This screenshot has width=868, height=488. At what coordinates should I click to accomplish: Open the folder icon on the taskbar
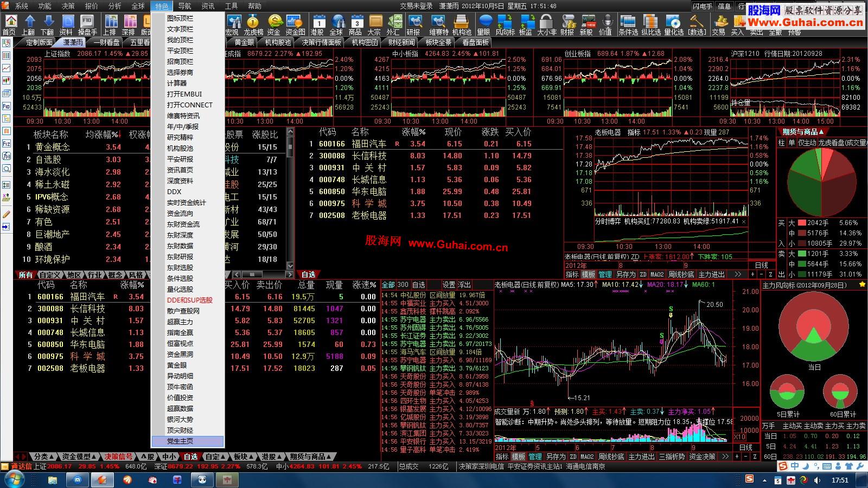tap(53, 480)
